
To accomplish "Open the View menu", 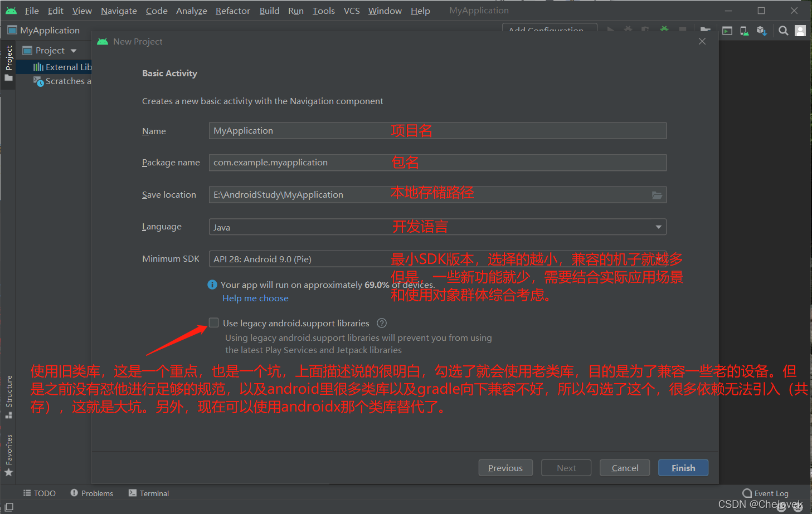I will click(x=82, y=11).
